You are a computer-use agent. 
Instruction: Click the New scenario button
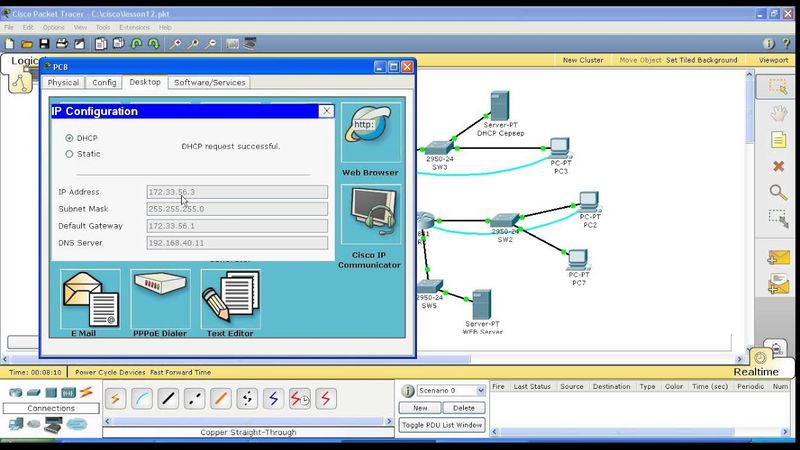point(420,408)
